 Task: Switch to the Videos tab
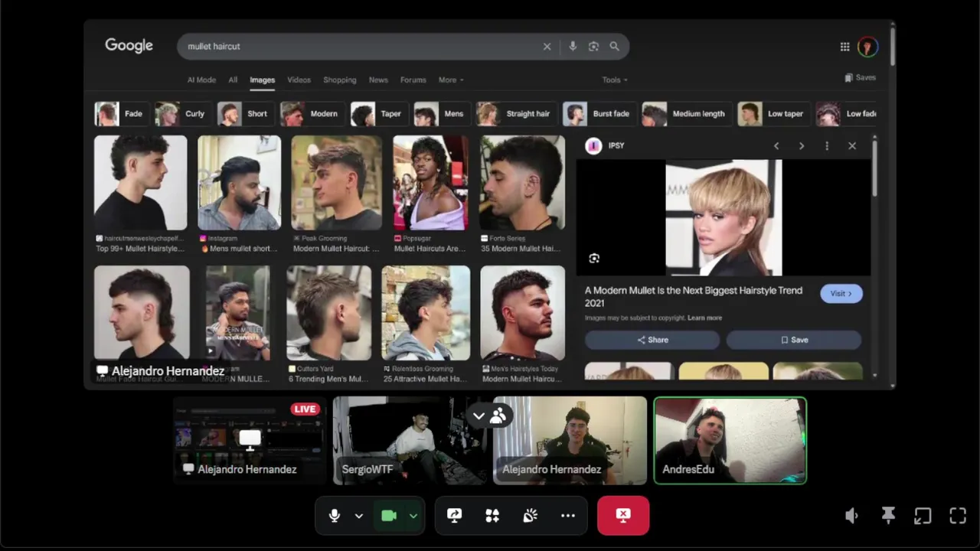(299, 80)
